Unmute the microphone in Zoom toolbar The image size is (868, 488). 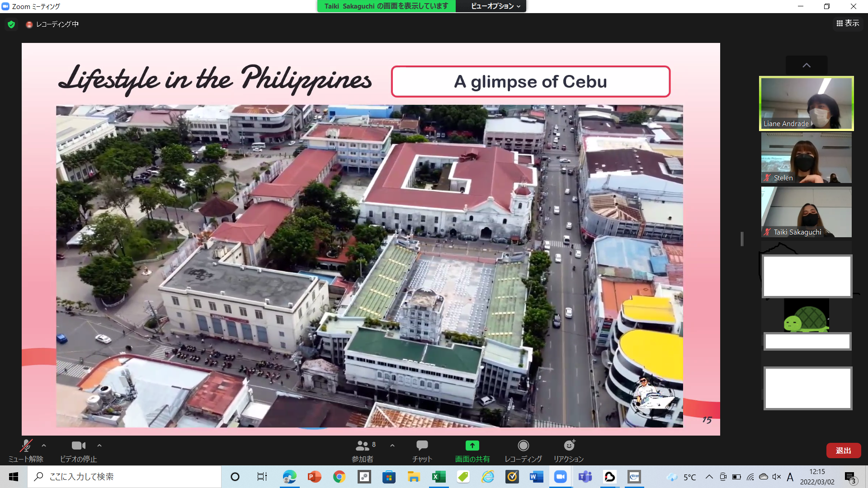[26, 451]
